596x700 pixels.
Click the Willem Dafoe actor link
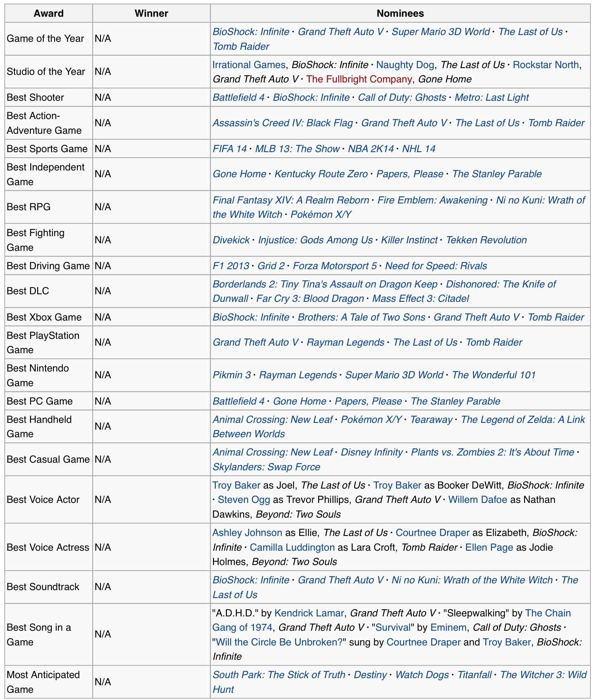477,500
